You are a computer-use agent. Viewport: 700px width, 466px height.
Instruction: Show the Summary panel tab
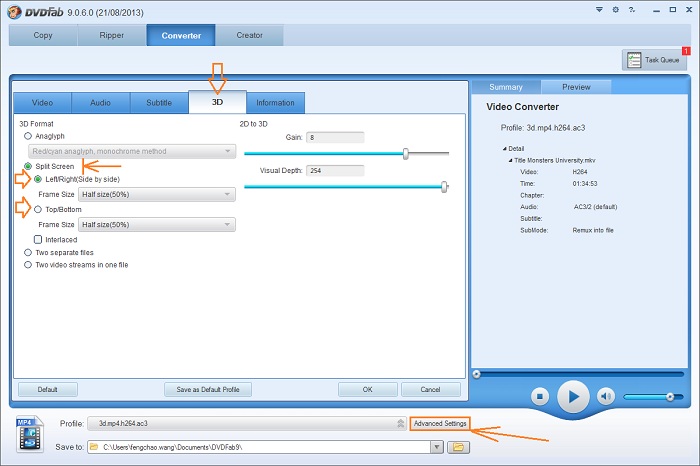[x=506, y=87]
